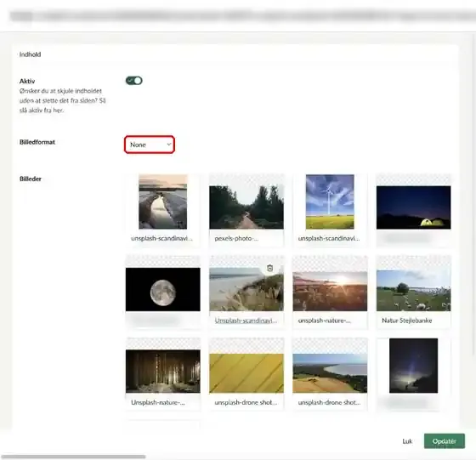Click the Indhold section header
476x460 pixels.
click(x=30, y=54)
